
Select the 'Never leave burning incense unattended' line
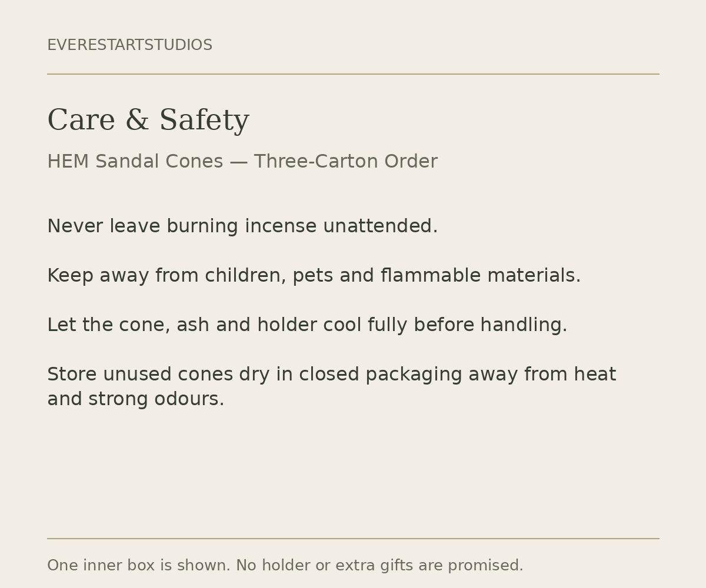242,226
